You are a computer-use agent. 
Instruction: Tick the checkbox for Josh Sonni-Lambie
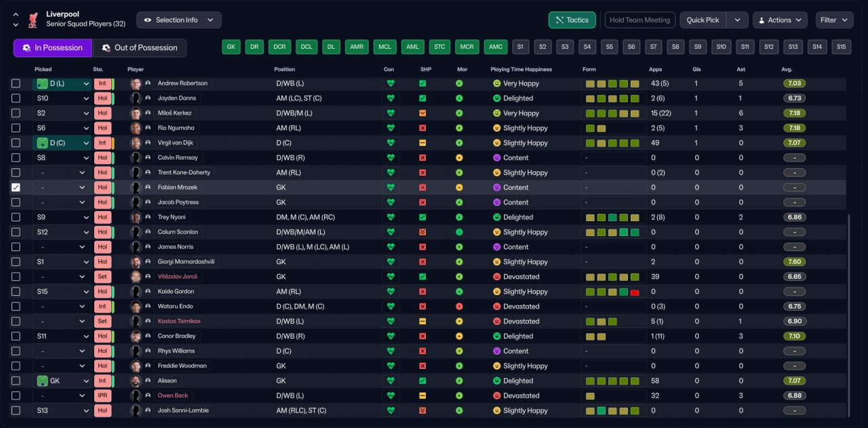tap(16, 411)
